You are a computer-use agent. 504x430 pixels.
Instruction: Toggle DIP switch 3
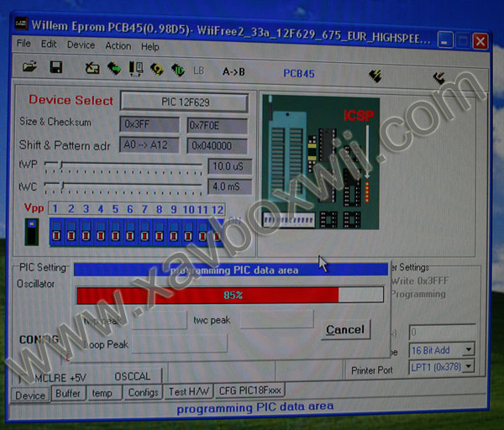(86, 233)
